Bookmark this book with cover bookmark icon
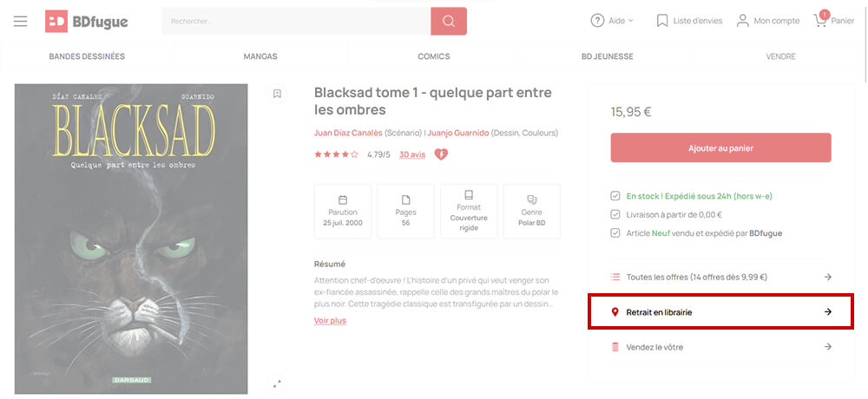This screenshot has width=868, height=399. [x=278, y=94]
